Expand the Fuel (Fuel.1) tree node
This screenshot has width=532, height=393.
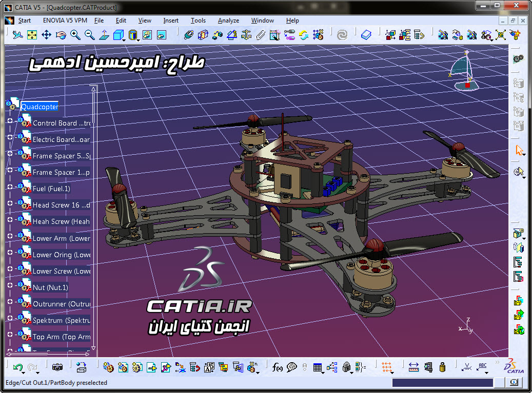(10, 187)
